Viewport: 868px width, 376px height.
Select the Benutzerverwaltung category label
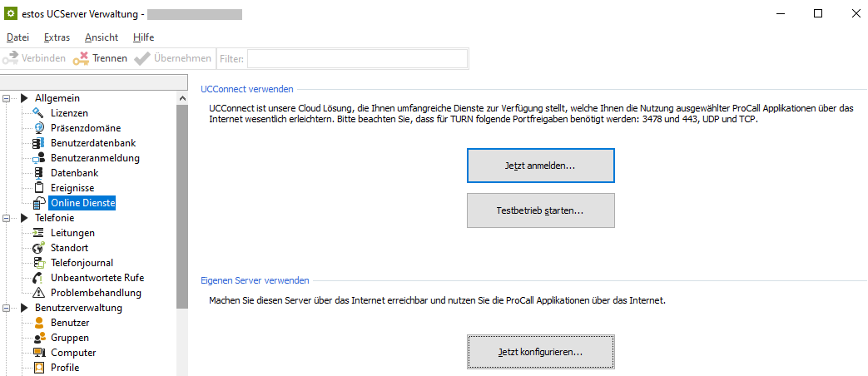78,308
